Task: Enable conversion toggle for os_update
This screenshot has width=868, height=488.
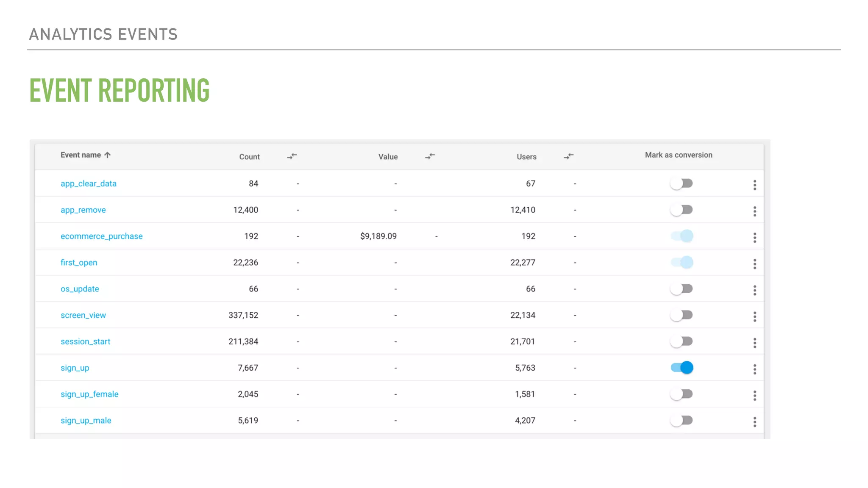Action: [x=682, y=289]
